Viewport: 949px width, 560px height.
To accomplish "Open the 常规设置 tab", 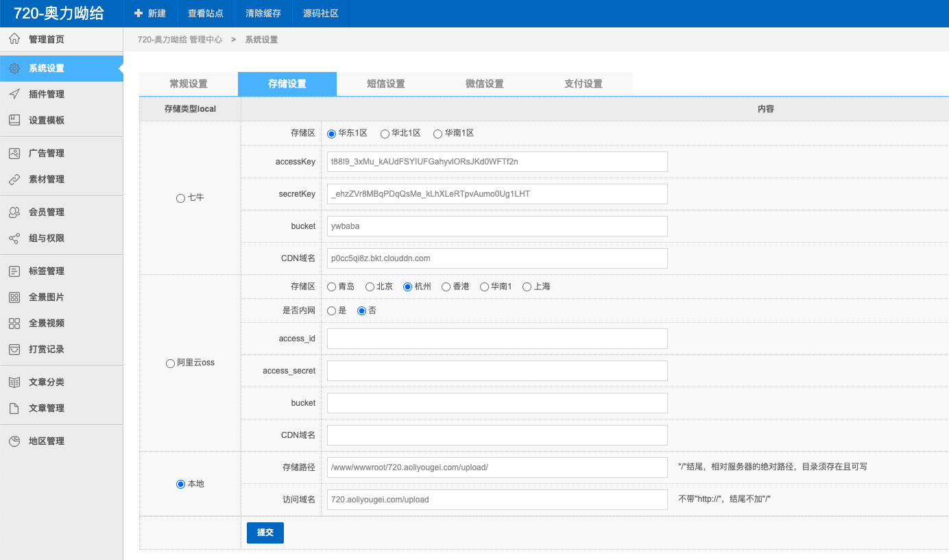I will [x=189, y=84].
